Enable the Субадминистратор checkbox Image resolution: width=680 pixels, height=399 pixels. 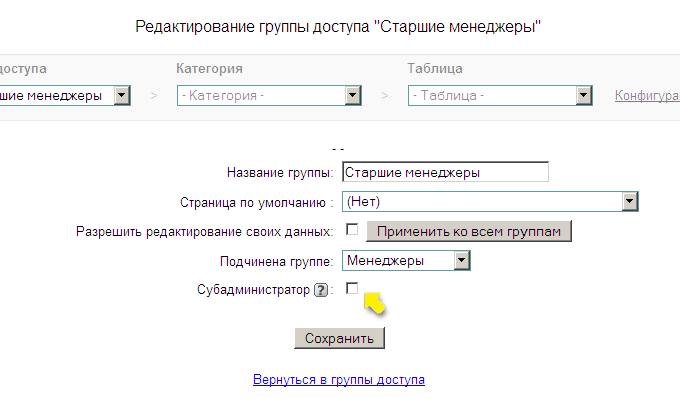(352, 288)
